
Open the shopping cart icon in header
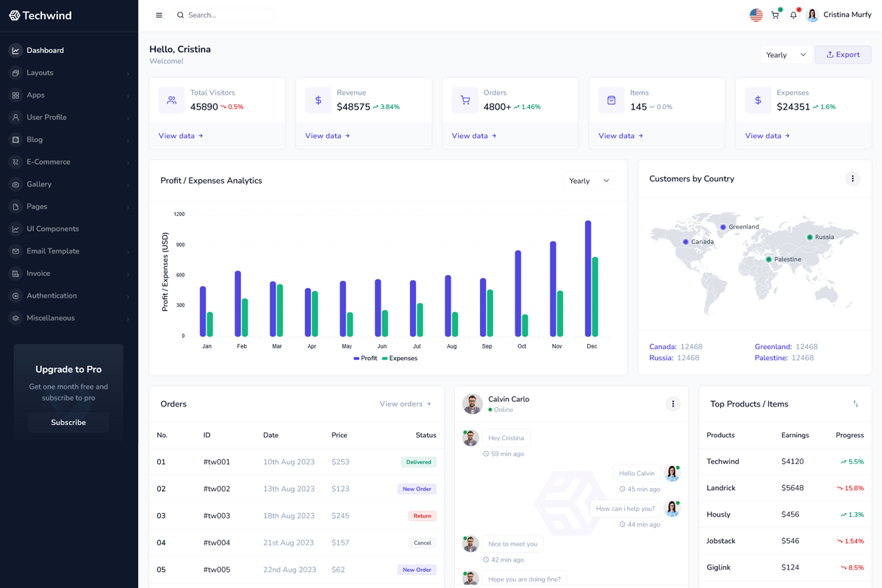pos(775,15)
